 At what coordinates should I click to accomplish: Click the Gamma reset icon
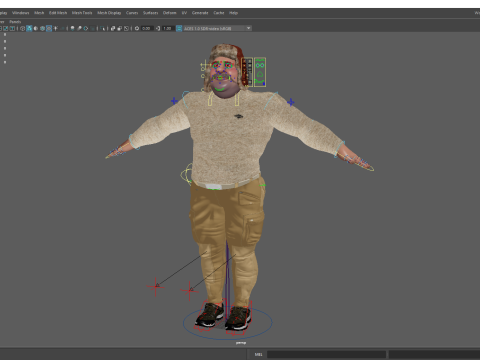click(x=158, y=28)
